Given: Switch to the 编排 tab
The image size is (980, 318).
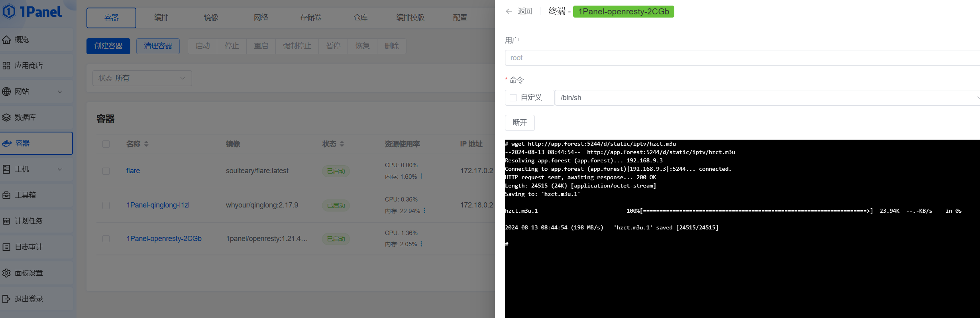Looking at the screenshot, I should (161, 18).
